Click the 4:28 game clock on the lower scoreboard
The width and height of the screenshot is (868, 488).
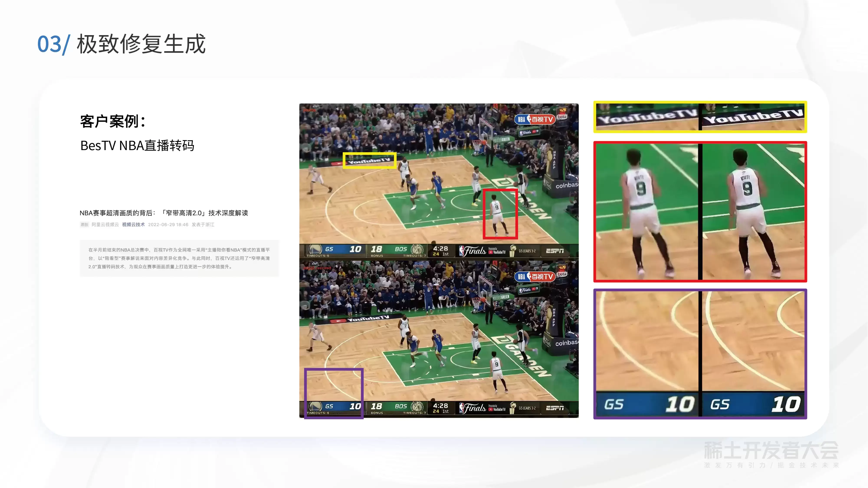pos(440,406)
